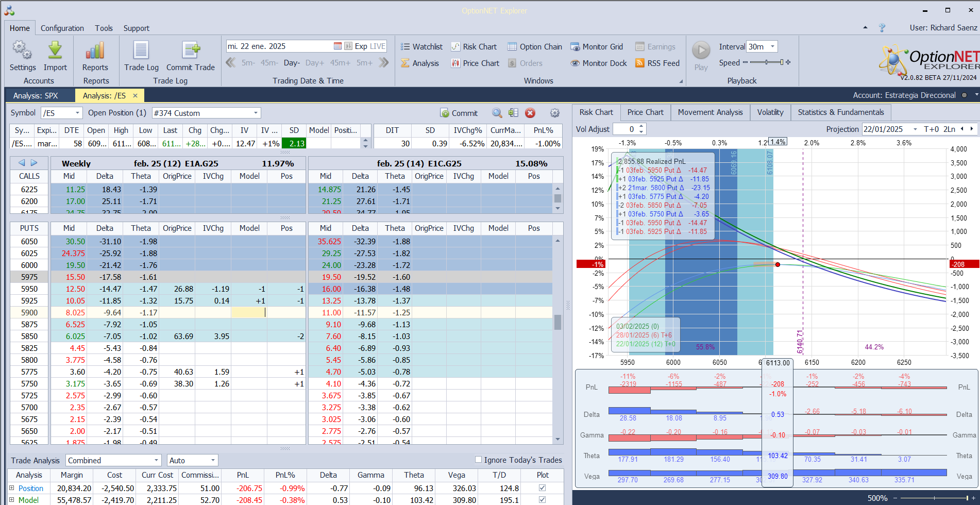
Task: Toggle the Position plot checkbox
Action: coord(542,488)
